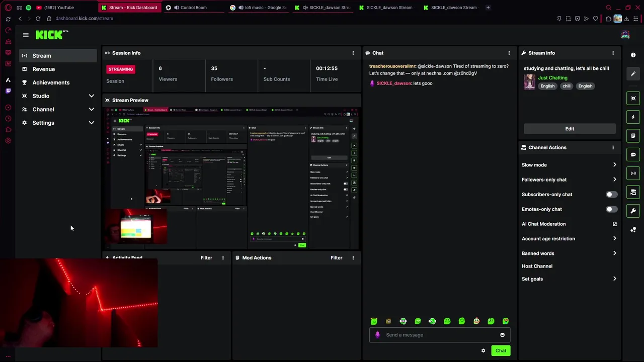Open Twitch in Opera sidebar
Viewport: 644px width, 362px height.
point(8,91)
